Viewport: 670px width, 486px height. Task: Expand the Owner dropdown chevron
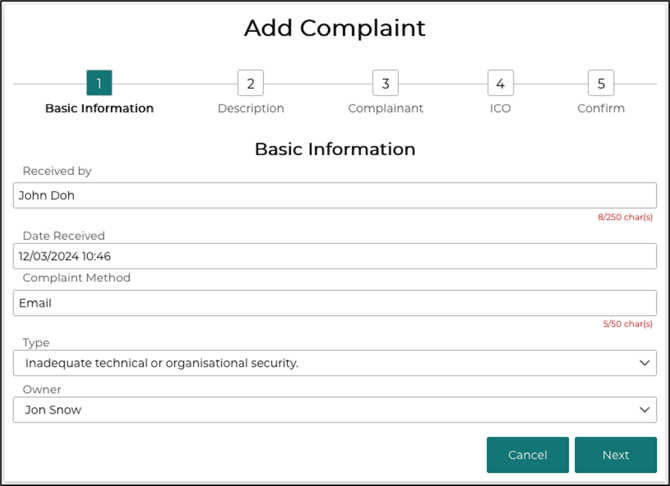point(644,409)
